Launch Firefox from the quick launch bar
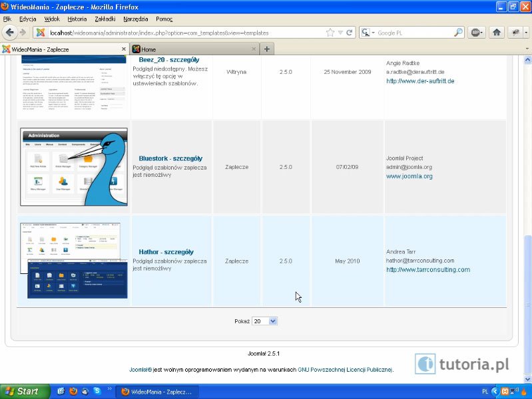This screenshot has height=399, width=532. (73, 391)
